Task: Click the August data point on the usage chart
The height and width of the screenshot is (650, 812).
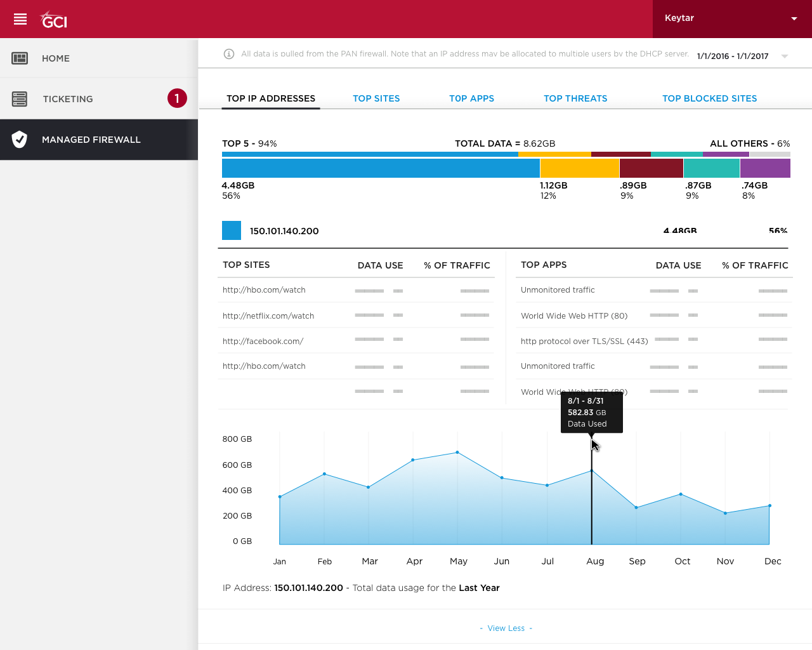Action: (591, 471)
